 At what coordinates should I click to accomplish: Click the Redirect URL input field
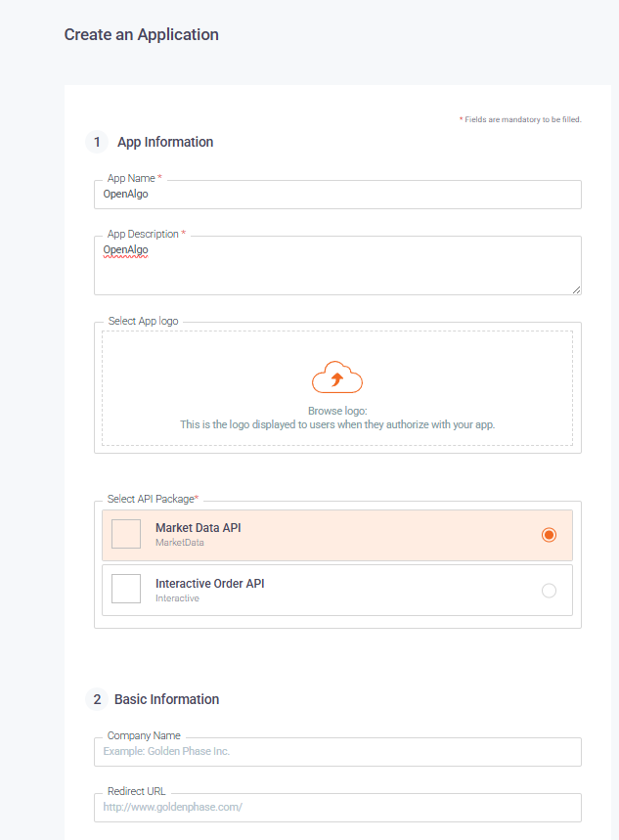(x=337, y=808)
